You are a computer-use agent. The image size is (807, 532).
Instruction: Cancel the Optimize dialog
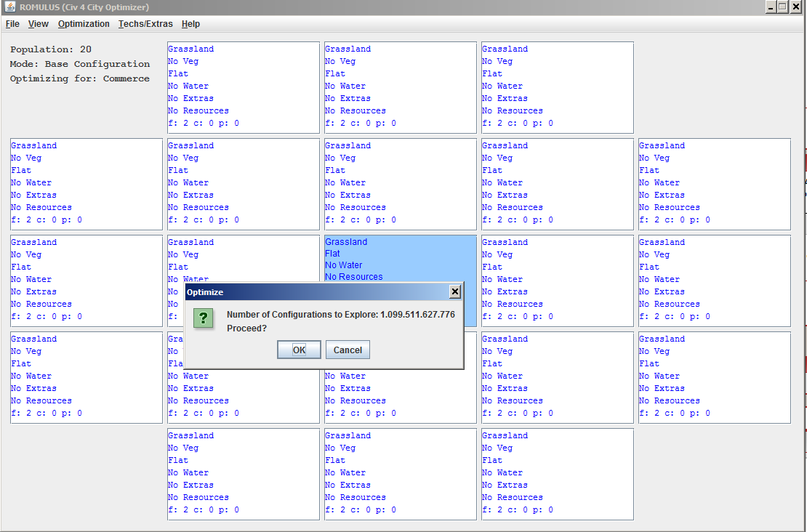(348, 350)
